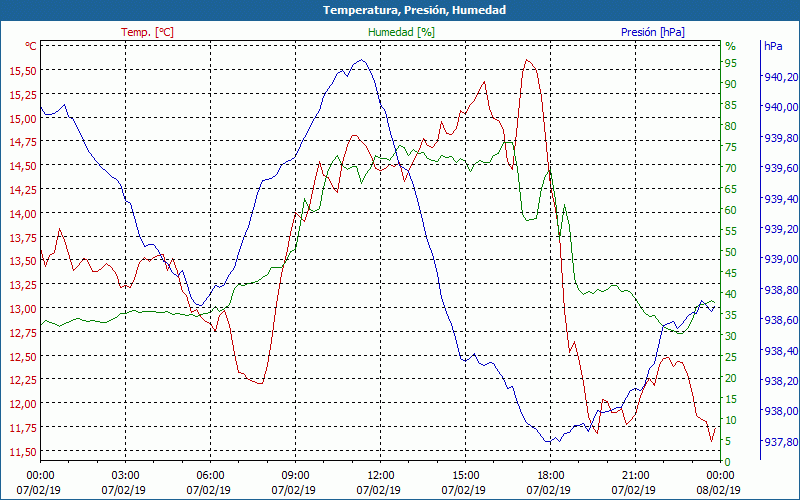The width and height of the screenshot is (800, 500).
Task: Click the green % unit label on humidity axis
Action: coord(731,46)
